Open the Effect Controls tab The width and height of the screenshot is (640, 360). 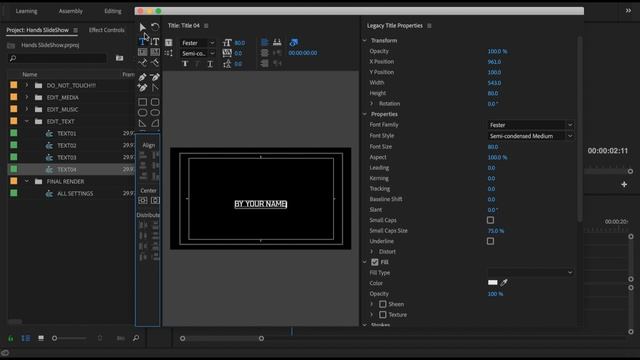coord(107,30)
